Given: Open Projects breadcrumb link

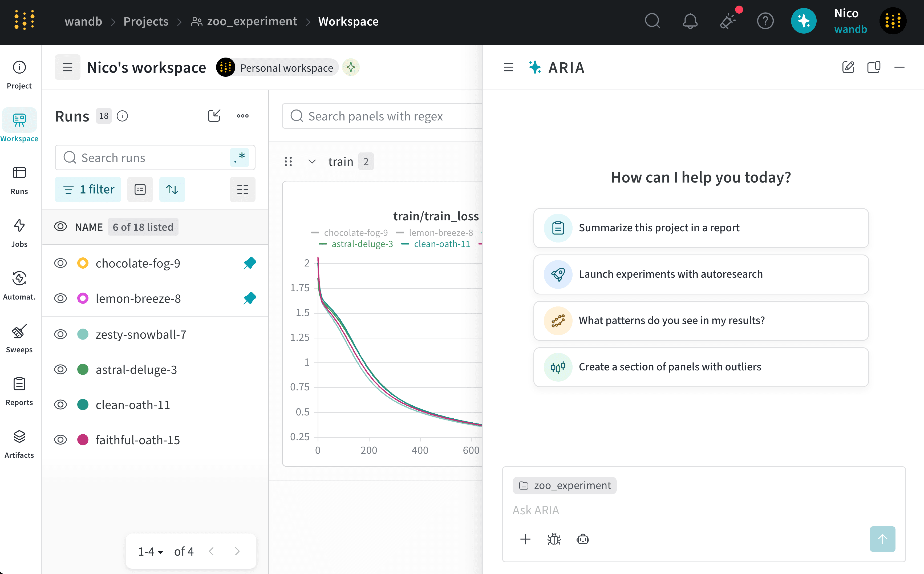Looking at the screenshot, I should click(146, 21).
